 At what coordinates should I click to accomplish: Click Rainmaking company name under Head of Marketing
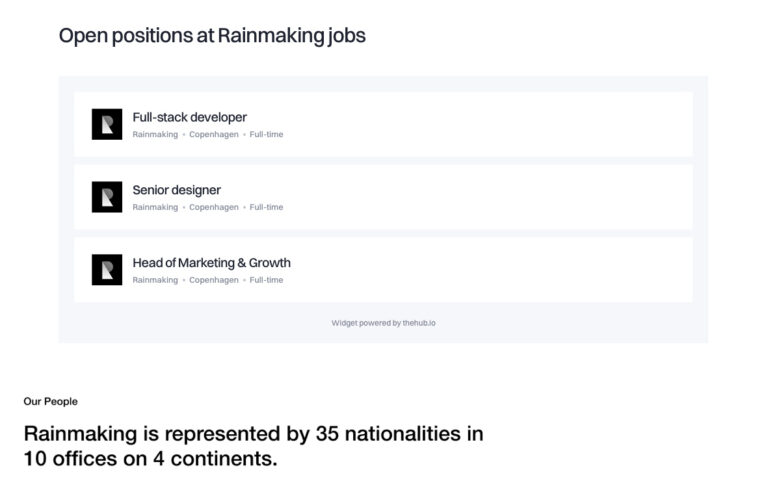155,280
